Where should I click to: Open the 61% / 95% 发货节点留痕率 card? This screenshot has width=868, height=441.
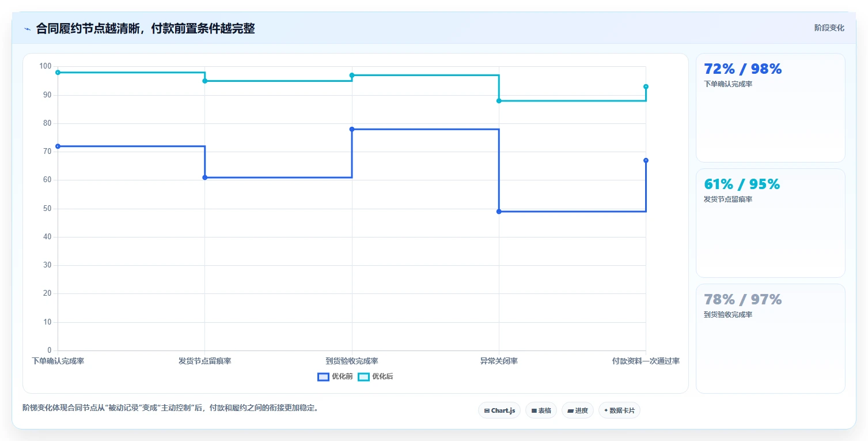[x=770, y=223]
